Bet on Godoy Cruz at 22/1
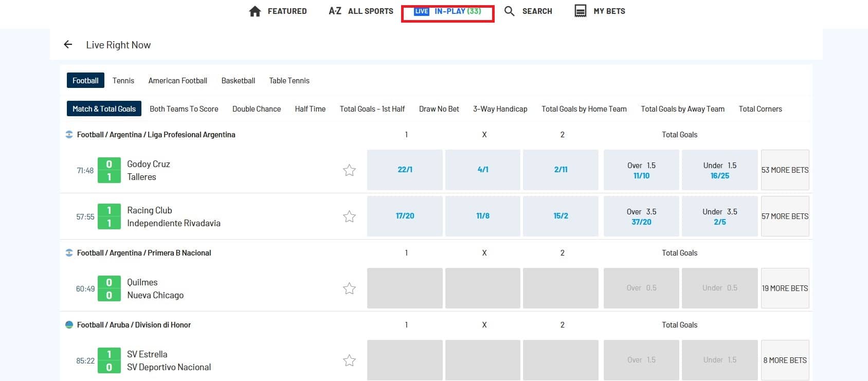The height and width of the screenshot is (381, 868). [x=405, y=170]
